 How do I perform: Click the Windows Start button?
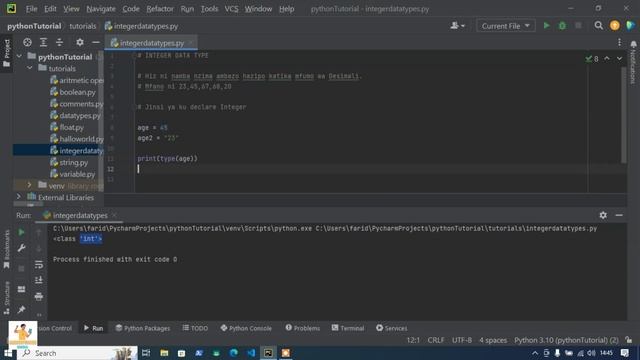coord(8,353)
